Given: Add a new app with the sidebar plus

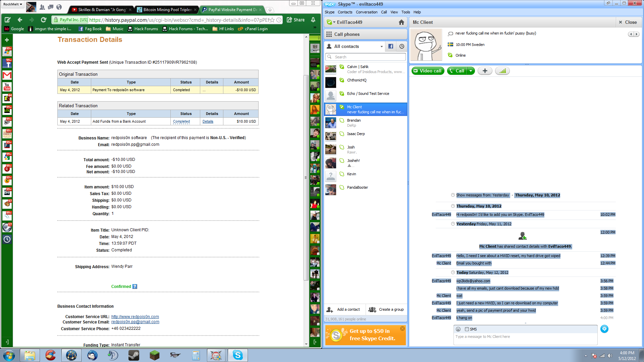Looking at the screenshot, I should pyautogui.click(x=7, y=40).
